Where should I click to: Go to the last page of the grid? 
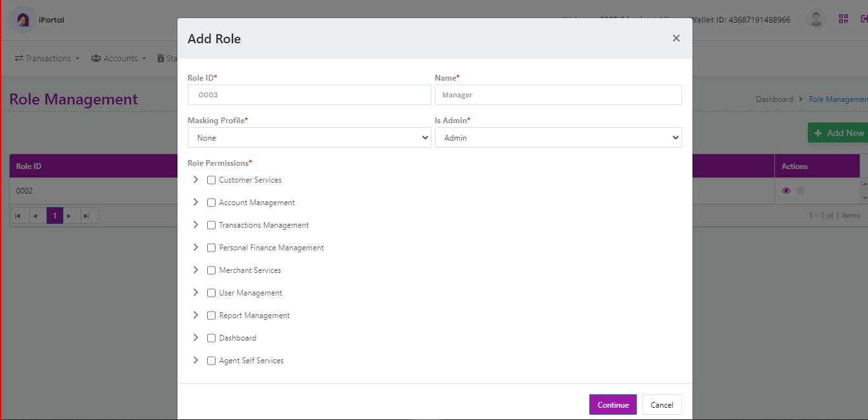coord(86,215)
